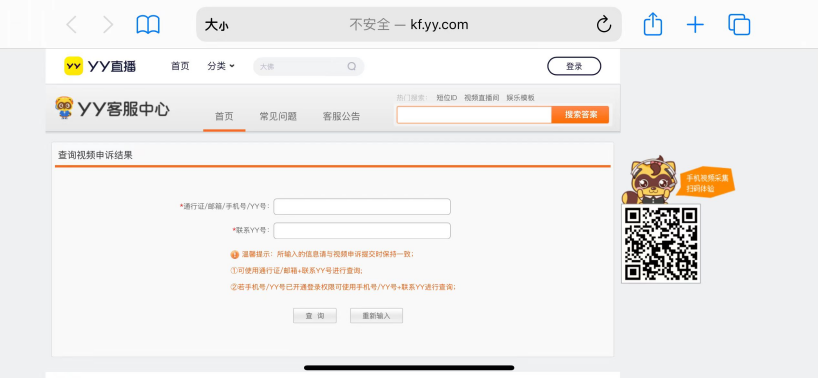Open the 客服公告 tab
Screen dimensions: 818x378
341,116
